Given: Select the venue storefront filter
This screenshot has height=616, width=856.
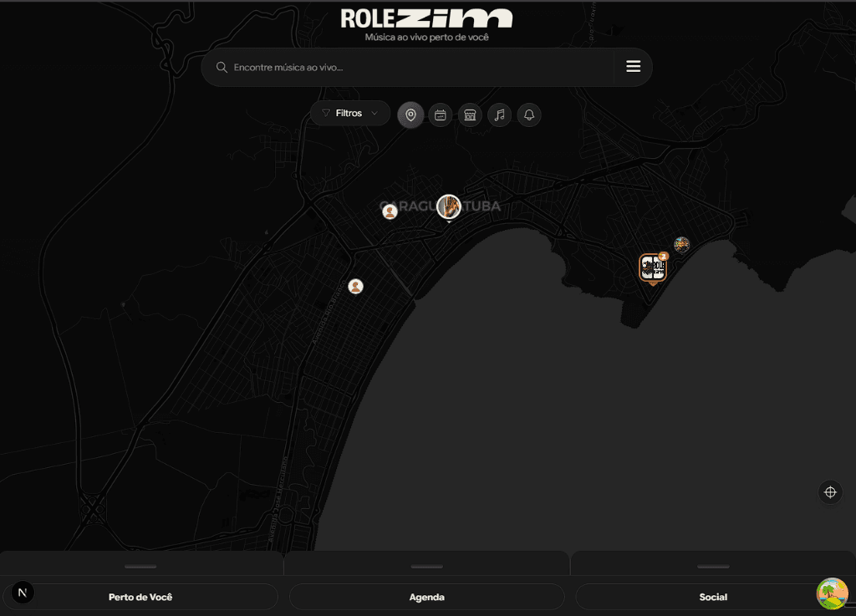Looking at the screenshot, I should coord(470,115).
